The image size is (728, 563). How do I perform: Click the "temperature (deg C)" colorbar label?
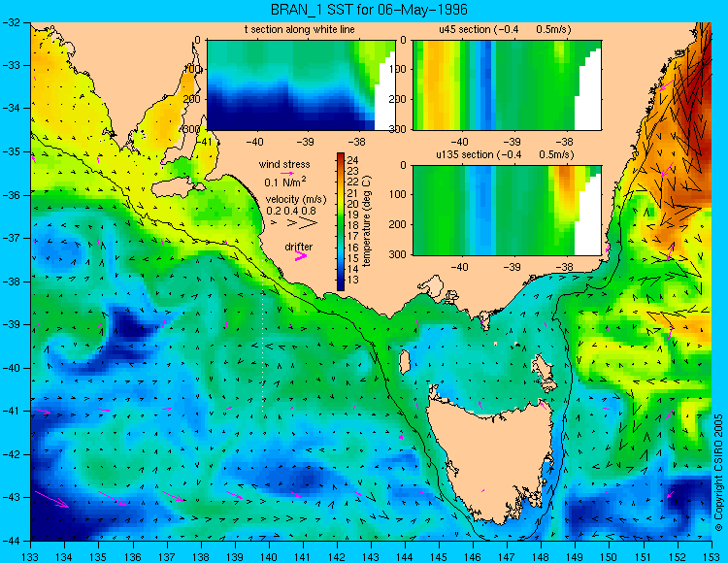(367, 221)
